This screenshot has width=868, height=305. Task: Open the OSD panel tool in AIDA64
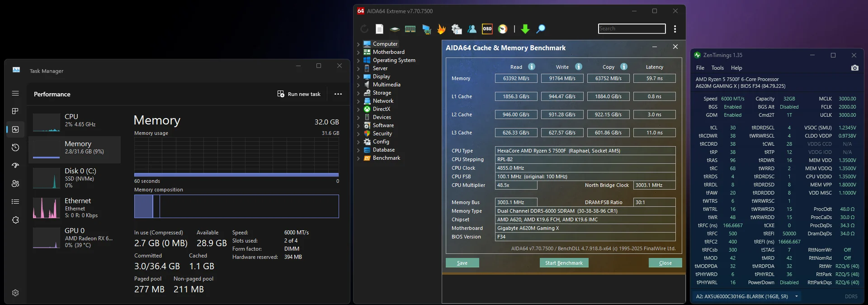tap(487, 29)
